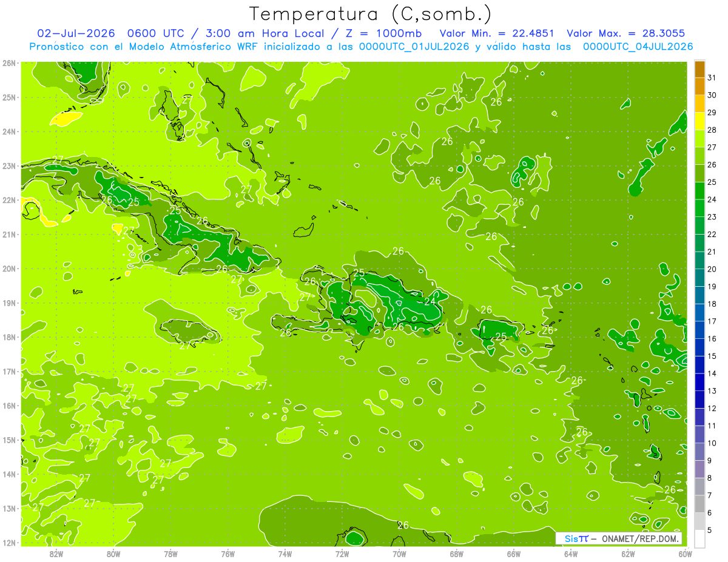The image size is (728, 562).
Task: Click the 20N latitude axis label
Action: (9, 268)
